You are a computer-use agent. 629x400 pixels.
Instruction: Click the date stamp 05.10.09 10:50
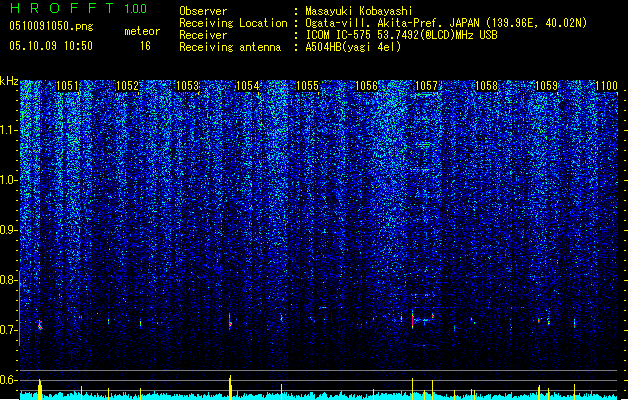coord(51,46)
